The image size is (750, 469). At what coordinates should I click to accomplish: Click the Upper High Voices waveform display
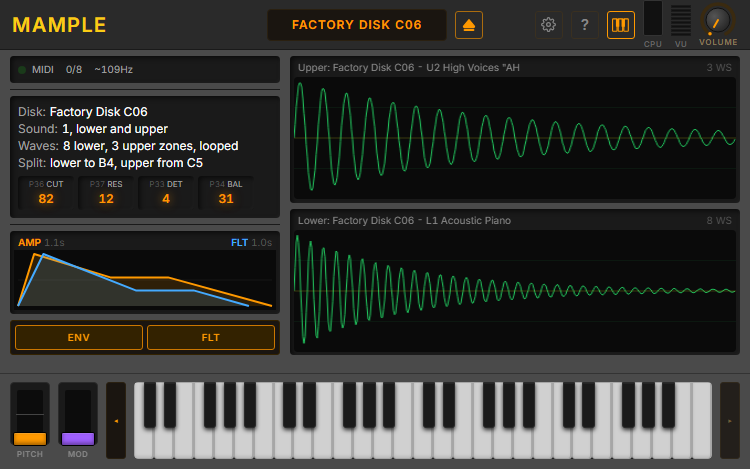click(515, 138)
